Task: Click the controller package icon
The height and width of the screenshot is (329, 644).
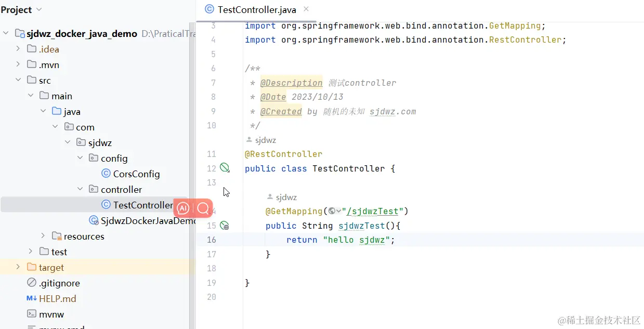Action: (94, 189)
